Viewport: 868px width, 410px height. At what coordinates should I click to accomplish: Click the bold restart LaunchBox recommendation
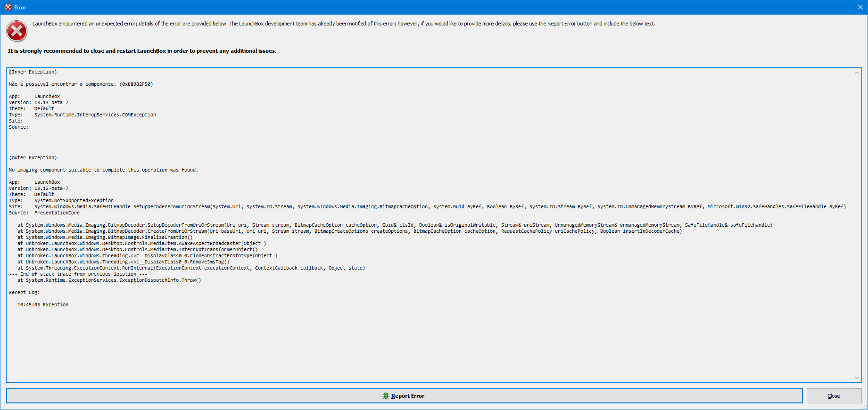tap(142, 51)
